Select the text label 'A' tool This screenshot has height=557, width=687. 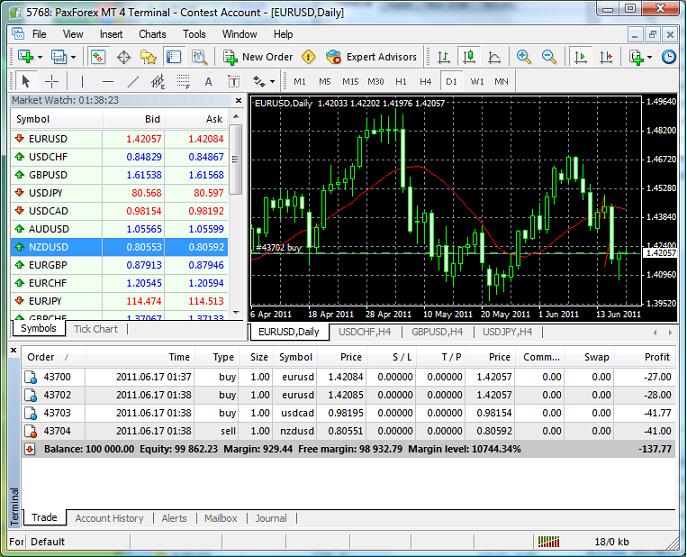[208, 81]
